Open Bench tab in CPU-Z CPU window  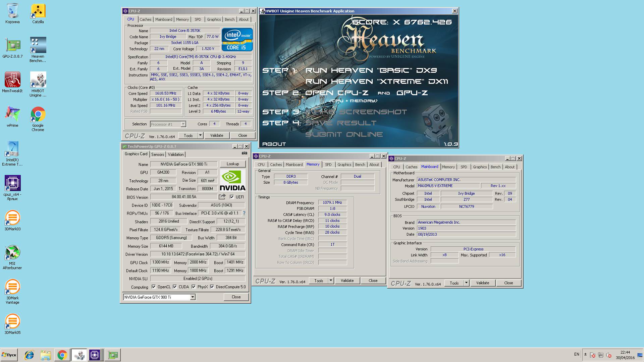tap(230, 19)
